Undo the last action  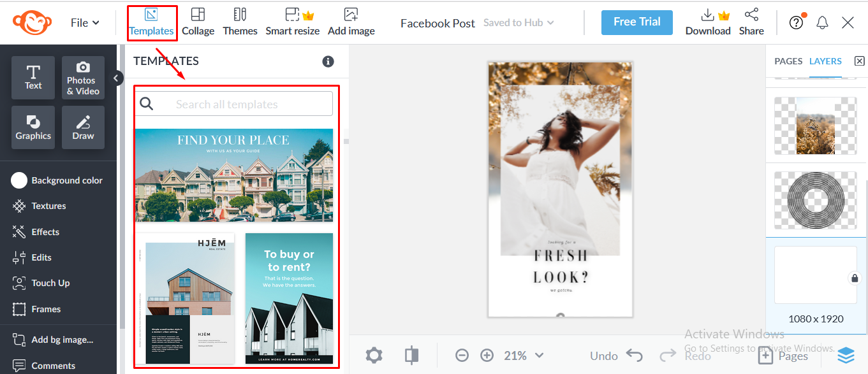[x=614, y=355]
